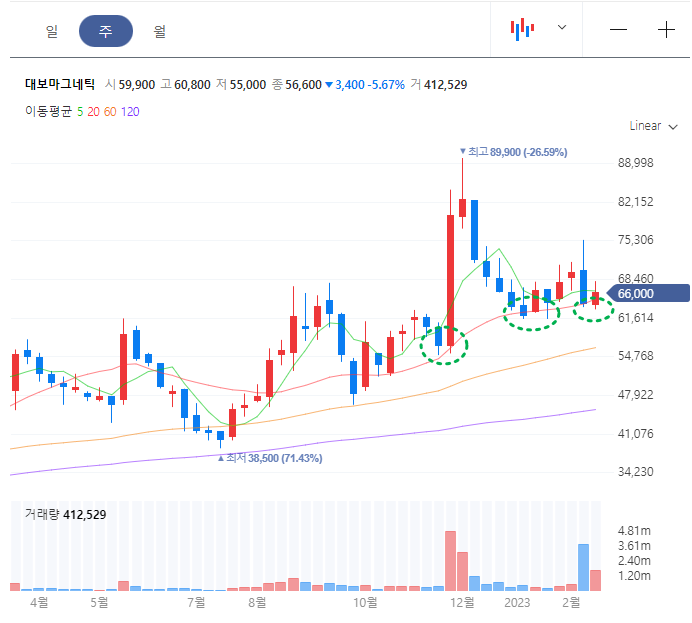
Task: Click the 34,230 price axis label
Action: coord(636,472)
